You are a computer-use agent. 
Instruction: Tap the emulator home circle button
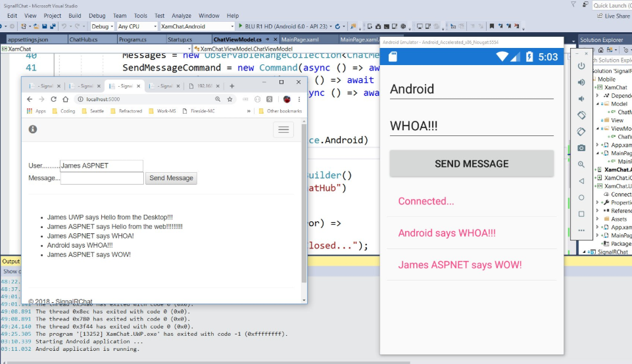click(581, 197)
